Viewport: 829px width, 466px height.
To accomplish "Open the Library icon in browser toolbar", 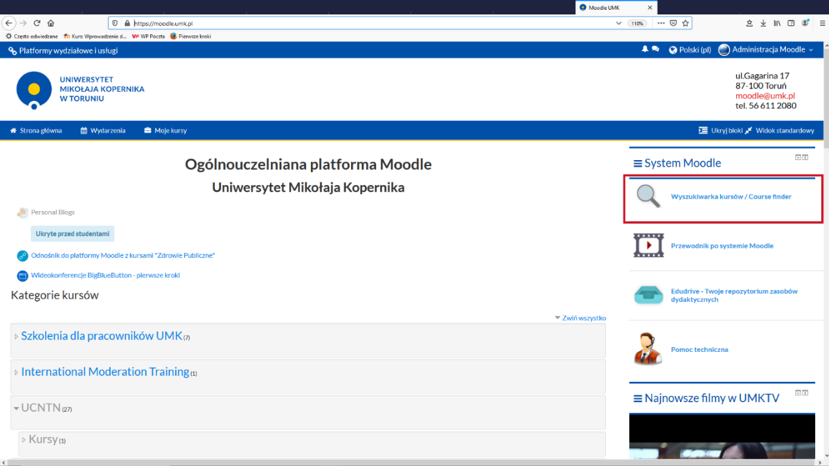I will pyautogui.click(x=777, y=23).
